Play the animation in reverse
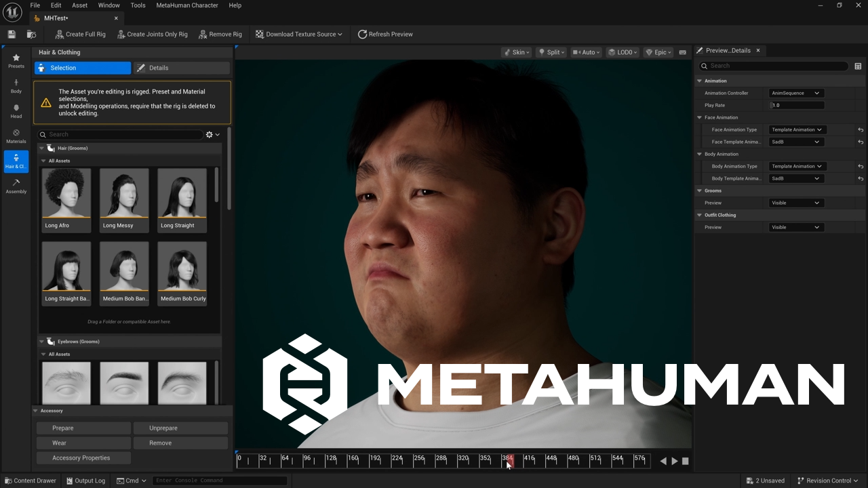This screenshot has width=868, height=488. (663, 461)
